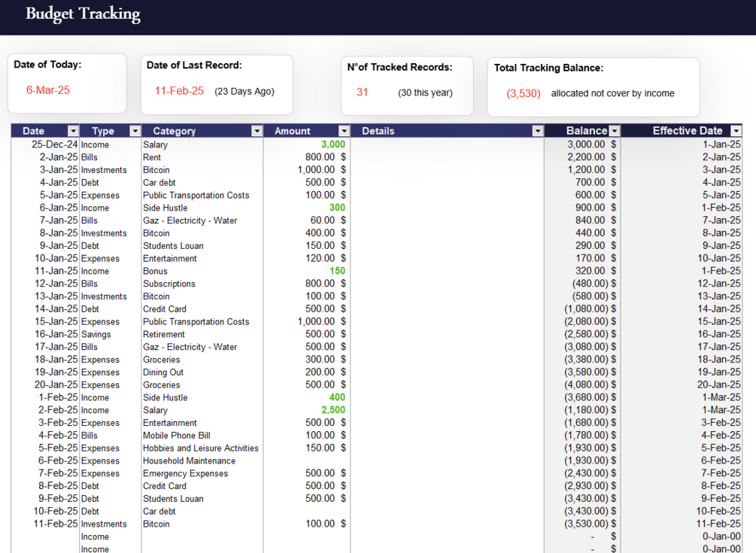756x553 pixels.
Task: Select the 25-Dec-24 date cell
Action: pos(45,144)
